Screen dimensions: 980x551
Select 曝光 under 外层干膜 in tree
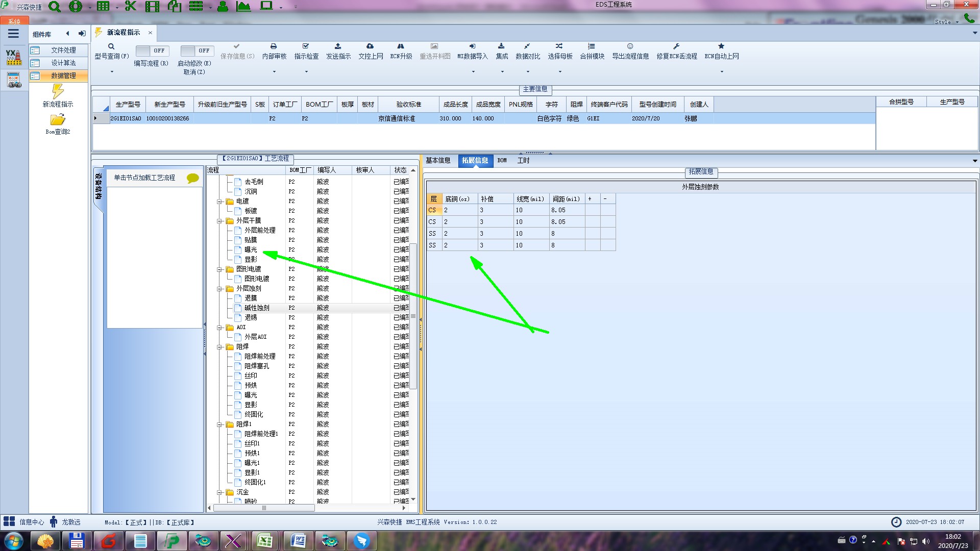(251, 250)
